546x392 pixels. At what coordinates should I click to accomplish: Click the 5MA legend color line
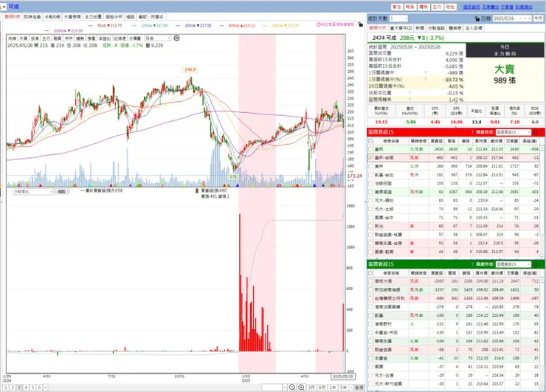91,25
